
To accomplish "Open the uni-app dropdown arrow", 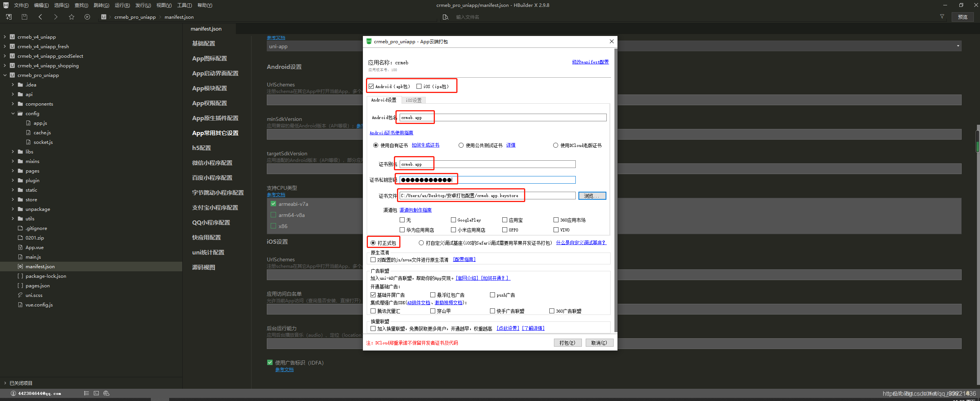I will pyautogui.click(x=958, y=46).
